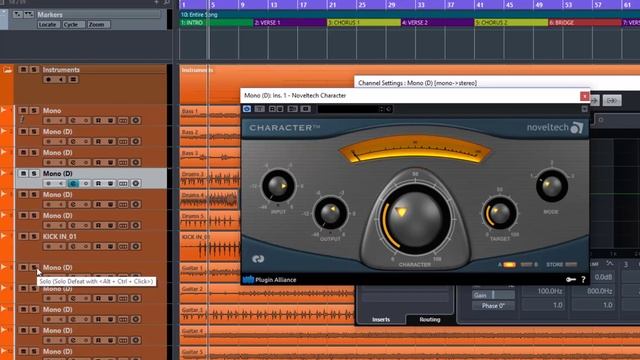Viewport: 640px width, 360px height.
Task: Open channel settings for the KICK IN_01 track
Action: pos(73,247)
